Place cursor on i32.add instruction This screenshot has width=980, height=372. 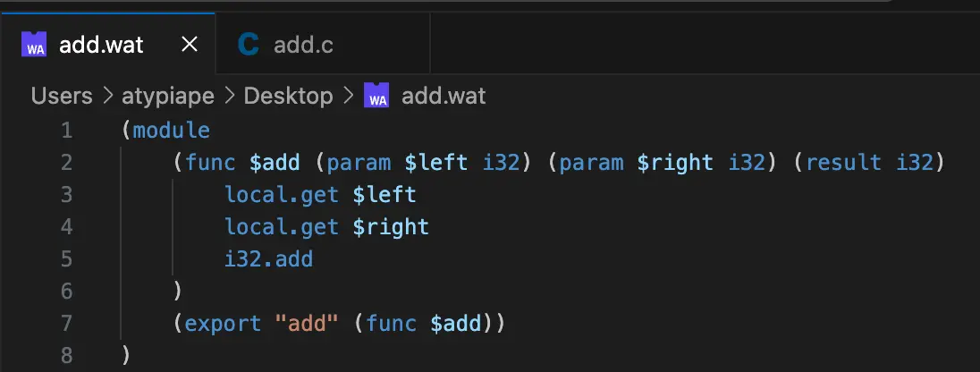click(x=269, y=258)
